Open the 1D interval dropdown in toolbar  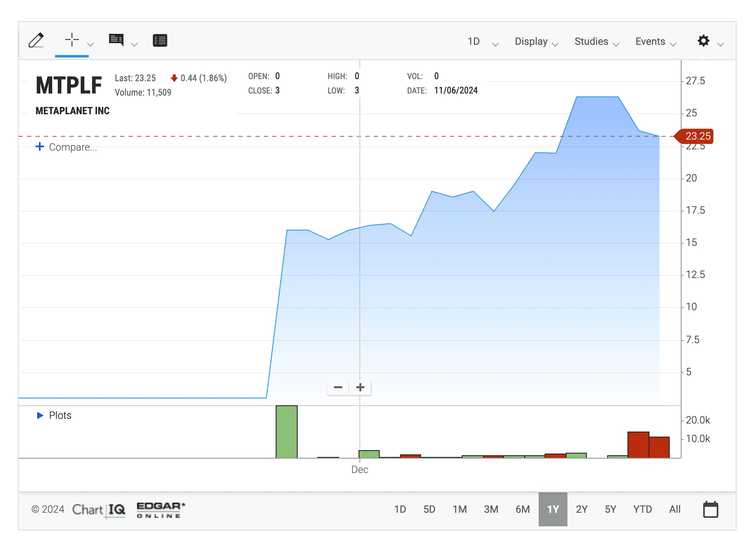tap(483, 41)
